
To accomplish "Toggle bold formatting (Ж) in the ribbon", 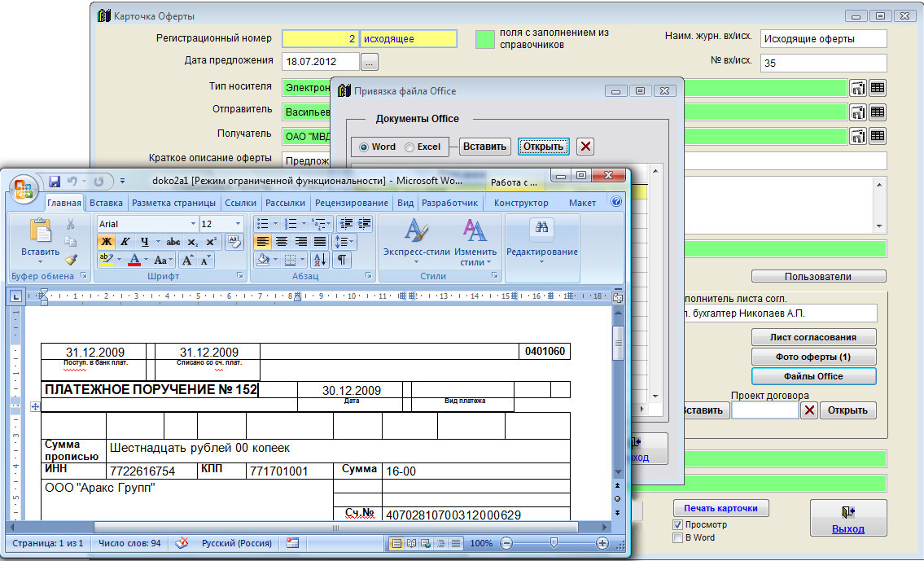I will 106,242.
